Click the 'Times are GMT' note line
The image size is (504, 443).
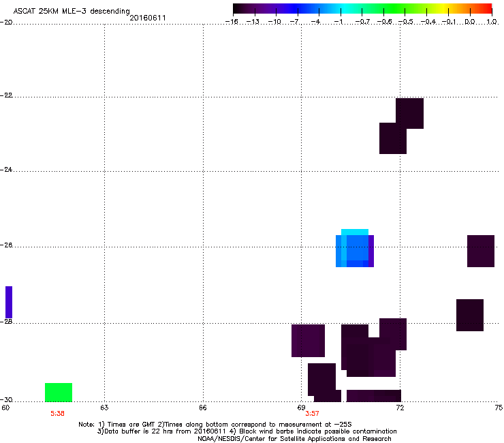click(215, 425)
